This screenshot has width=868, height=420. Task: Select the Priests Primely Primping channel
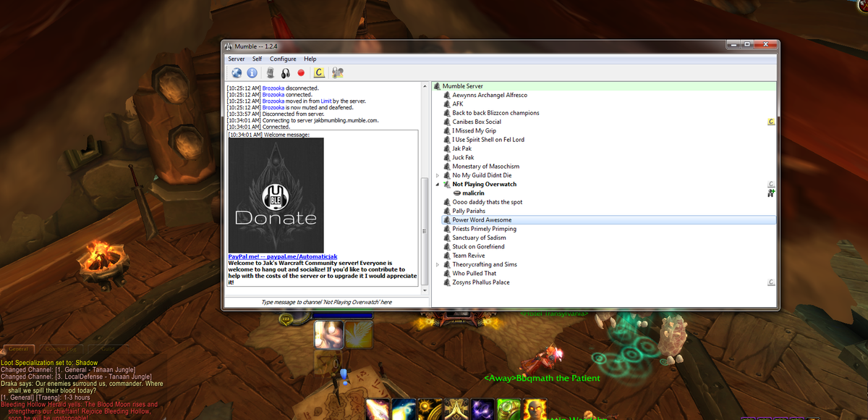click(485, 229)
